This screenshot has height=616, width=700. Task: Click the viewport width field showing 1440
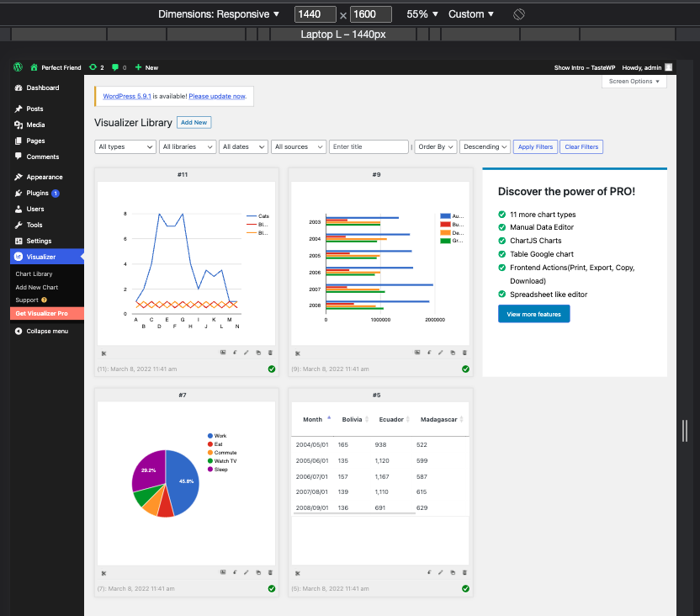coord(315,14)
